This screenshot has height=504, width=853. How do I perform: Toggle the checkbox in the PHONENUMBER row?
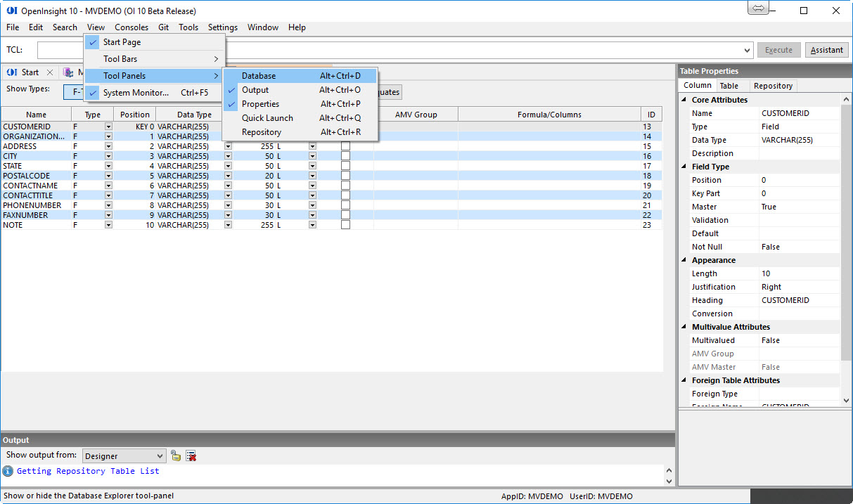click(x=345, y=205)
